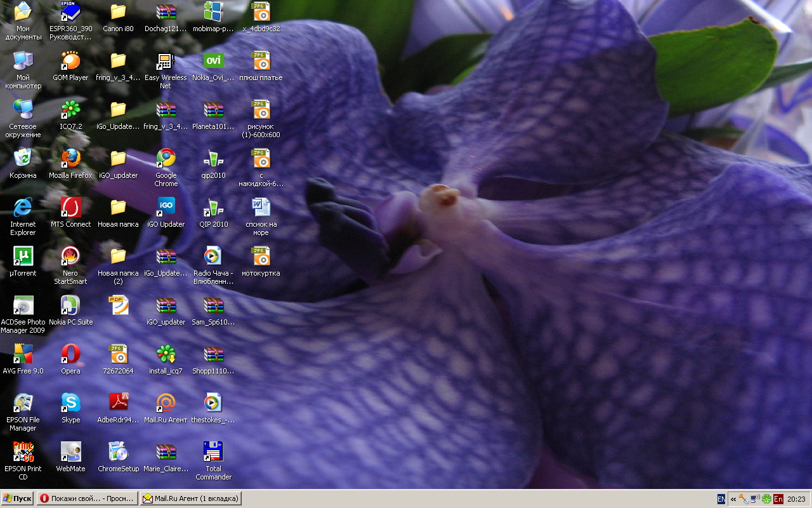Viewport: 812px width, 508px height.
Task: Select the мотокуртка JPG image file
Action: click(261, 257)
